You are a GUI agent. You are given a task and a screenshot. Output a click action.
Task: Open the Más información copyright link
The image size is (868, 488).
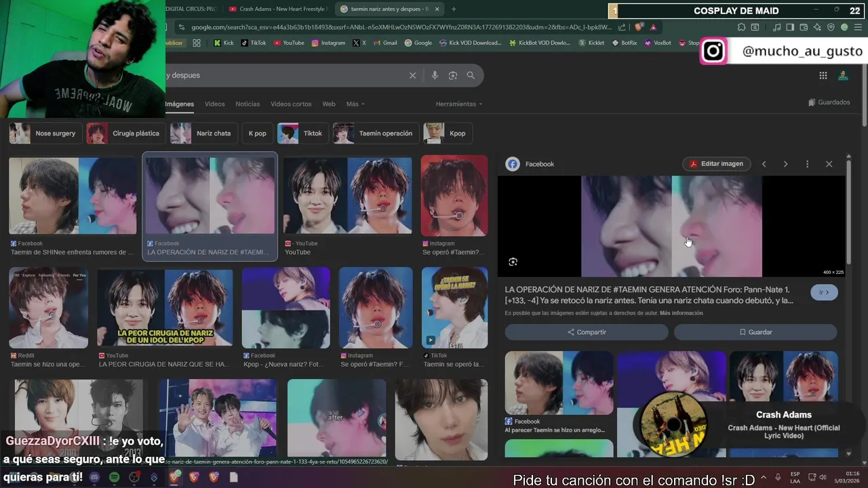click(681, 313)
